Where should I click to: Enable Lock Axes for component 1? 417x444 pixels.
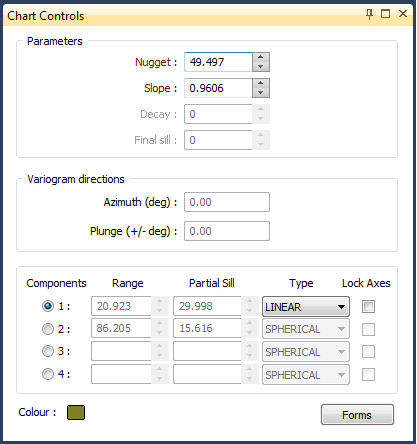368,306
